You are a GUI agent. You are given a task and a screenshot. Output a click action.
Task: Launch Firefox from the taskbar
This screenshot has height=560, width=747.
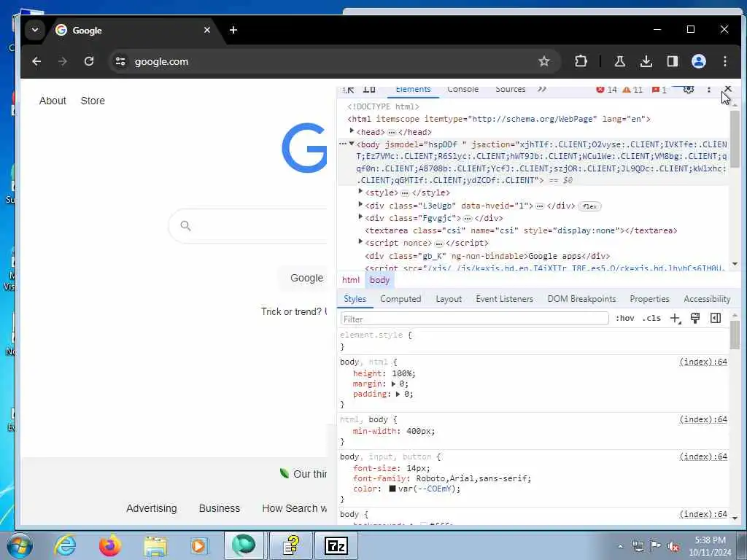pyautogui.click(x=110, y=545)
